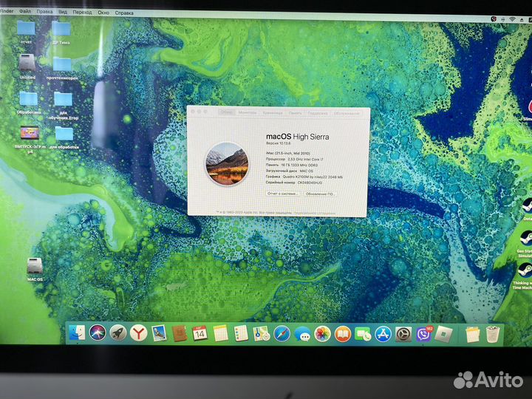Screen dimensions: 532x399
Task: Open FaceTime icon in the Dock
Action: [363, 335]
